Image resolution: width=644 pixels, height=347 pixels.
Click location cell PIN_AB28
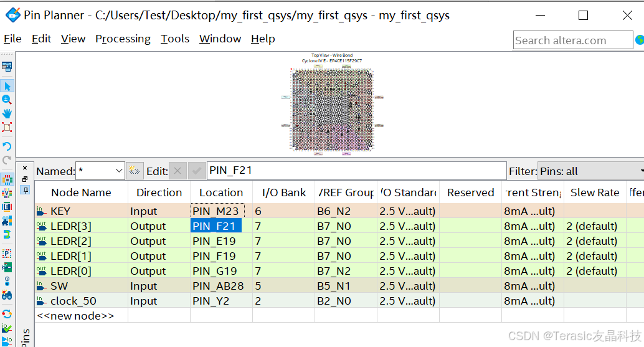coord(221,286)
